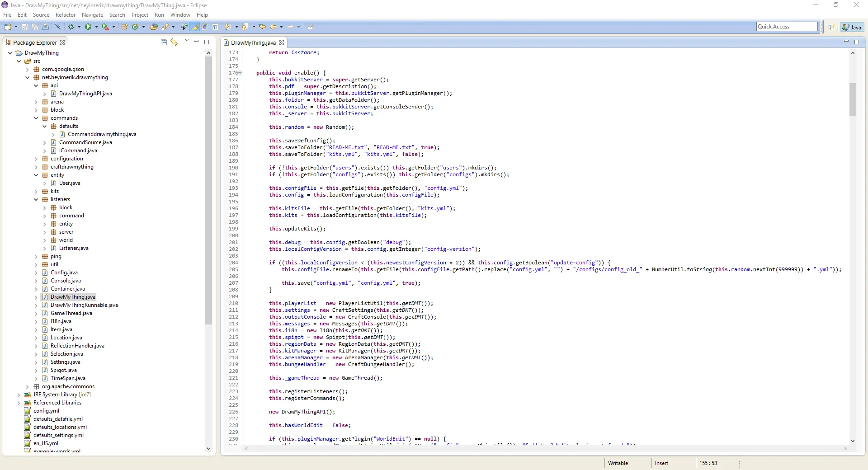Close the Package Explorer view tab
The width and height of the screenshot is (868, 470).
(62, 42)
